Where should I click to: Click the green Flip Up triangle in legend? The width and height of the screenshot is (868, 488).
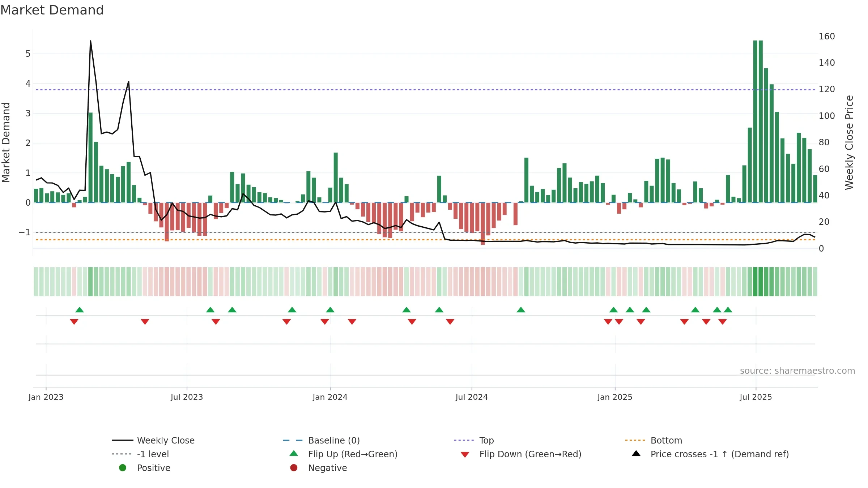pos(294,453)
